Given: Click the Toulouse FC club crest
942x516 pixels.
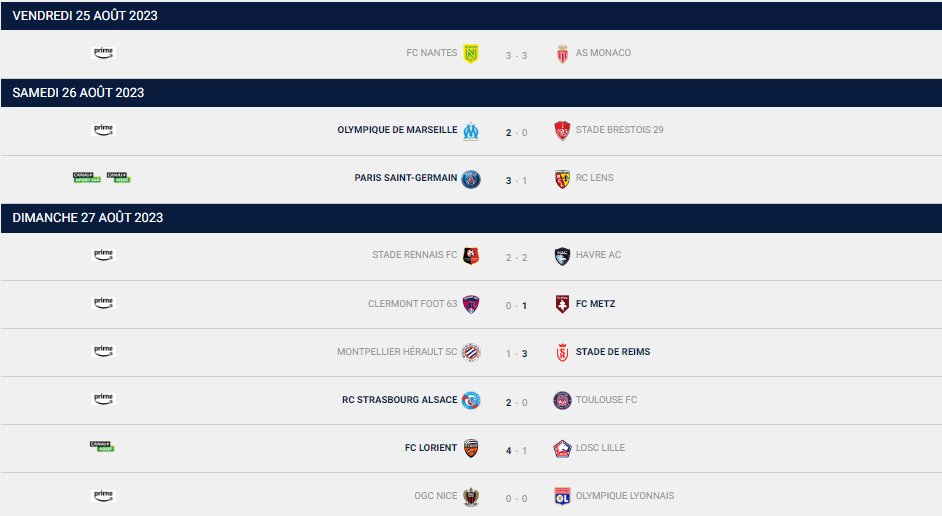Looking at the screenshot, I should (x=562, y=401).
